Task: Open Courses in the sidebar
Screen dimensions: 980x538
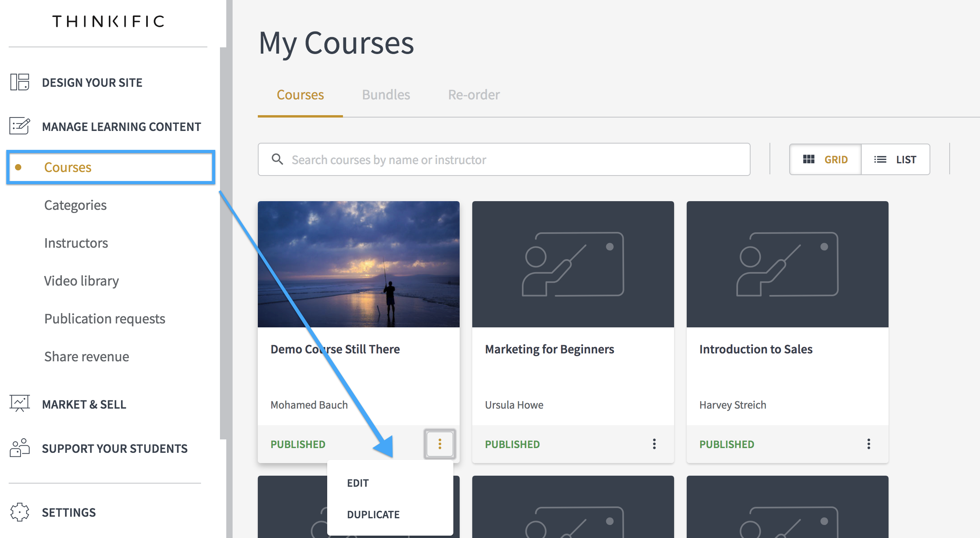Action: click(111, 167)
